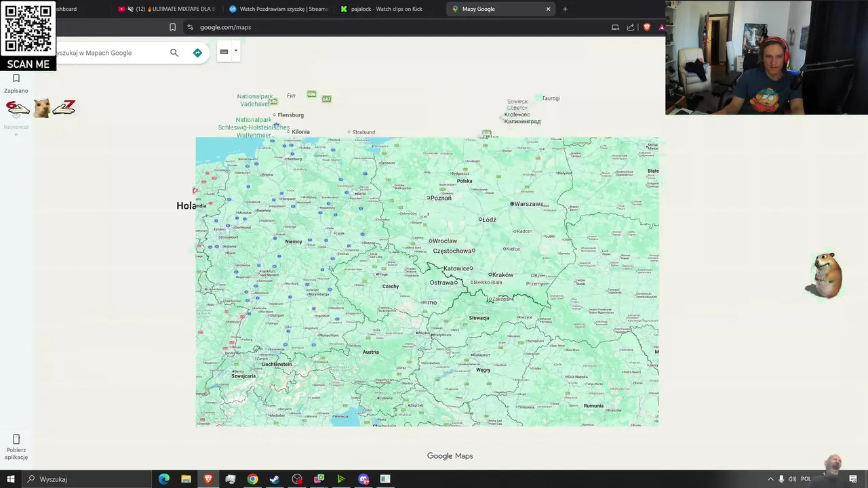The height and width of the screenshot is (488, 868).
Task: Click the muted speaker icon on YouTube tab
Action: (130, 9)
